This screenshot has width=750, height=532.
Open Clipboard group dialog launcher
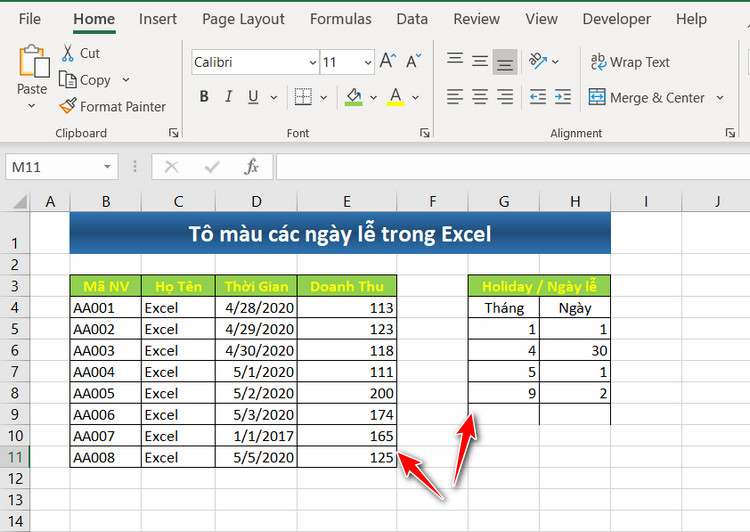[x=174, y=133]
